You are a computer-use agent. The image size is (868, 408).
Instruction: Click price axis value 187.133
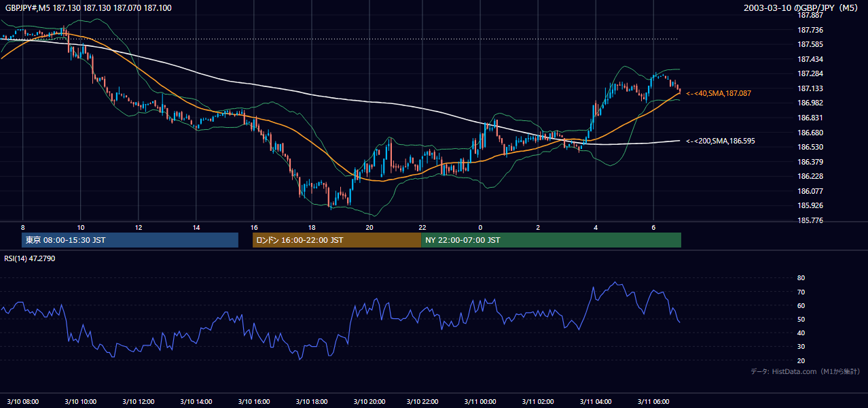pos(810,88)
